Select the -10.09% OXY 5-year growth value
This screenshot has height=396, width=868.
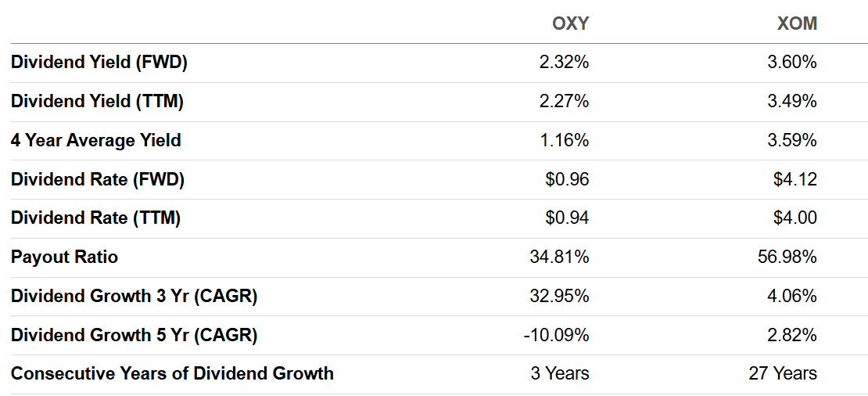click(x=556, y=336)
